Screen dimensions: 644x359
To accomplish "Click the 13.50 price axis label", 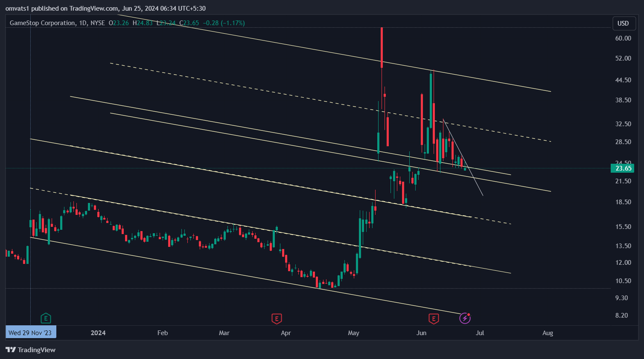I will [623, 246].
